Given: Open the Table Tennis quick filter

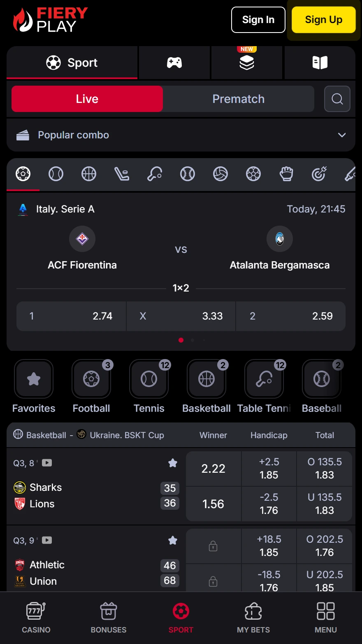Looking at the screenshot, I should [x=264, y=386].
